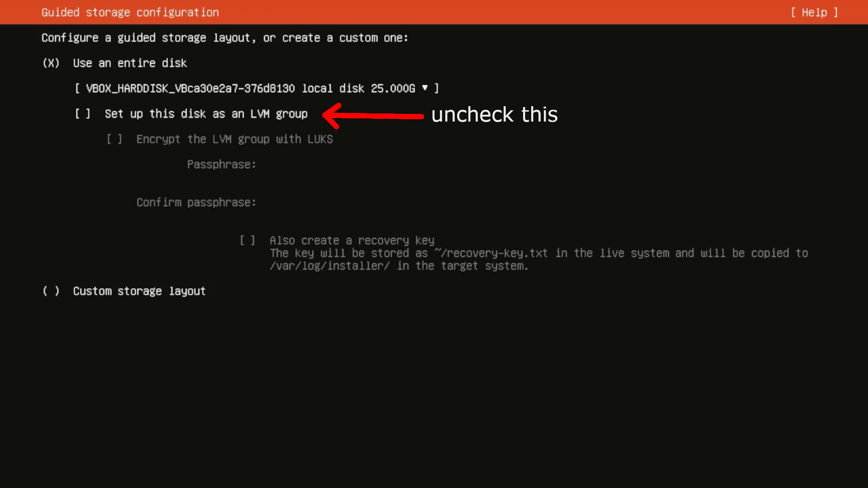Select the Custom storage layout radio button
The width and height of the screenshot is (868, 488).
click(51, 291)
